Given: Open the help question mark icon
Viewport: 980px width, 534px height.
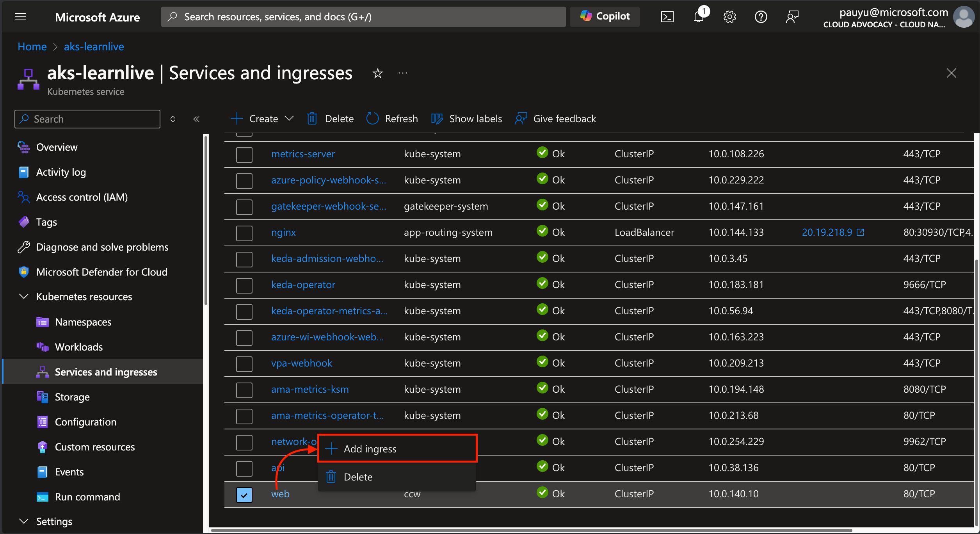Looking at the screenshot, I should coord(761,17).
